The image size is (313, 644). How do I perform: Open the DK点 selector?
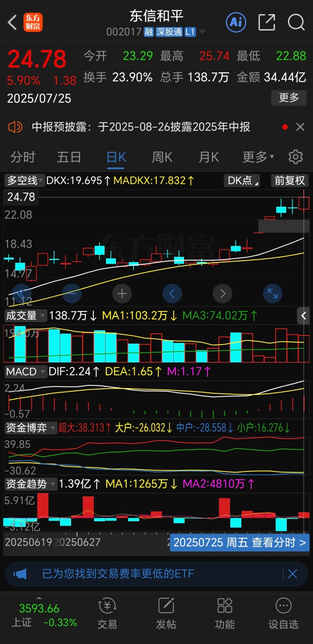pyautogui.click(x=242, y=180)
